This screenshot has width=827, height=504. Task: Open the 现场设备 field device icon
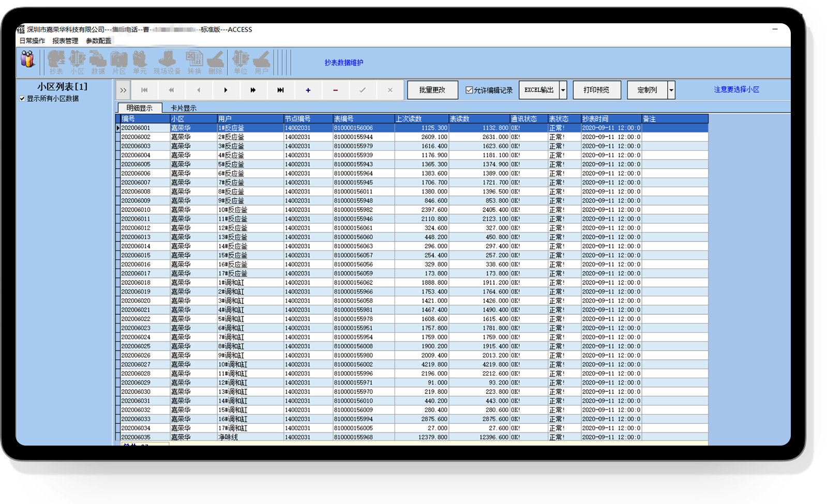167,63
